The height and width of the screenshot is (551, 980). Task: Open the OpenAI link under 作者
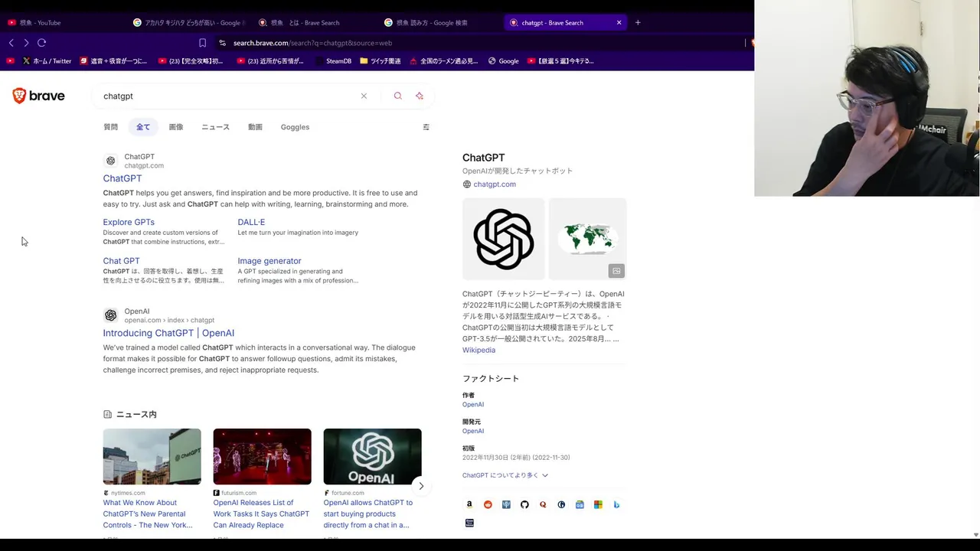(x=473, y=404)
